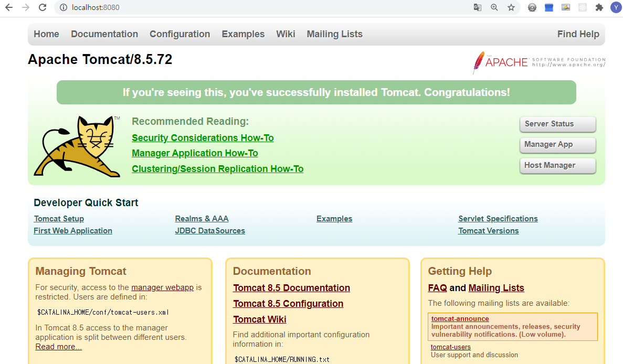Click the Documentation card heading
Viewport: 623px width, 364px height.
pos(272,271)
